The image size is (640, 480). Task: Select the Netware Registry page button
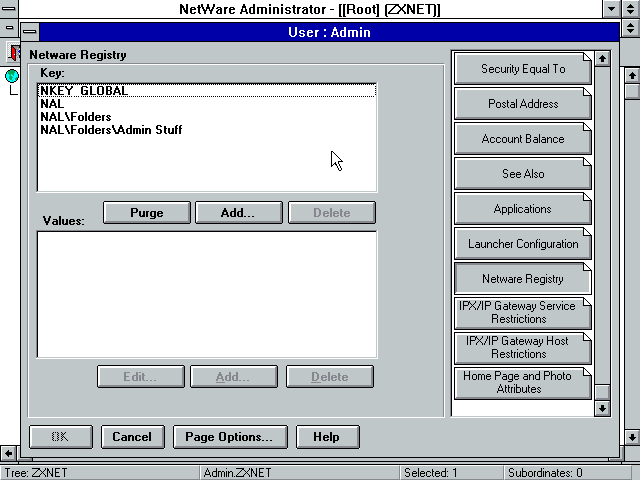(523, 279)
